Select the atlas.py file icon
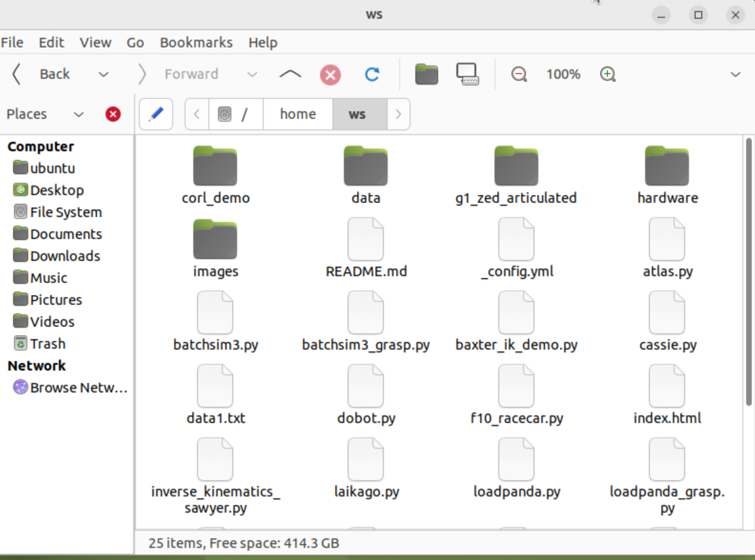Viewport: 755px width, 560px height. 667,239
